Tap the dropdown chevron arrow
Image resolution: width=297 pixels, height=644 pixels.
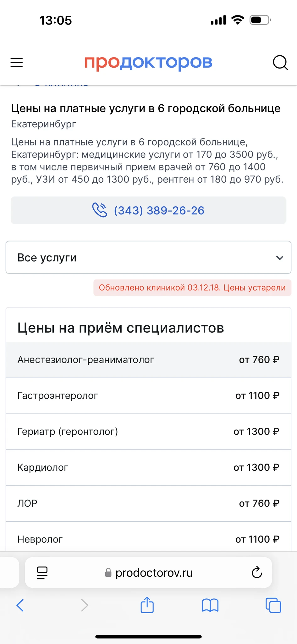pyautogui.click(x=279, y=258)
